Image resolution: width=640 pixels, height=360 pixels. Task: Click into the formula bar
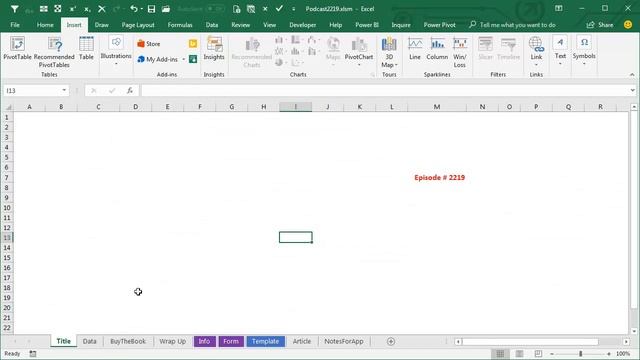[385, 90]
